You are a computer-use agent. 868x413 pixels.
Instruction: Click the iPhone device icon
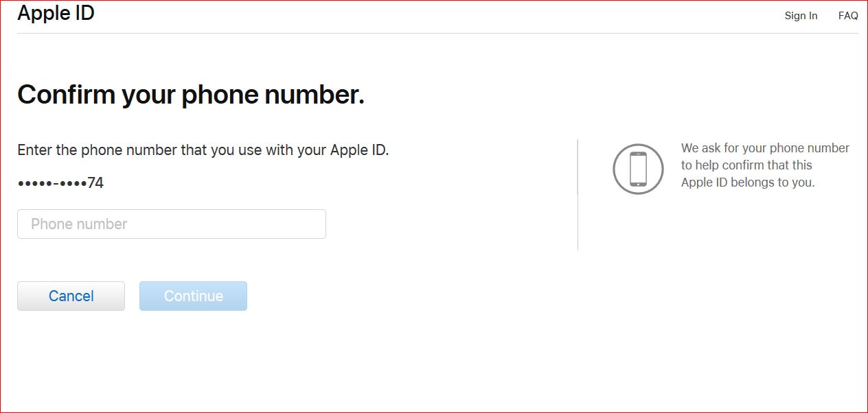638,169
